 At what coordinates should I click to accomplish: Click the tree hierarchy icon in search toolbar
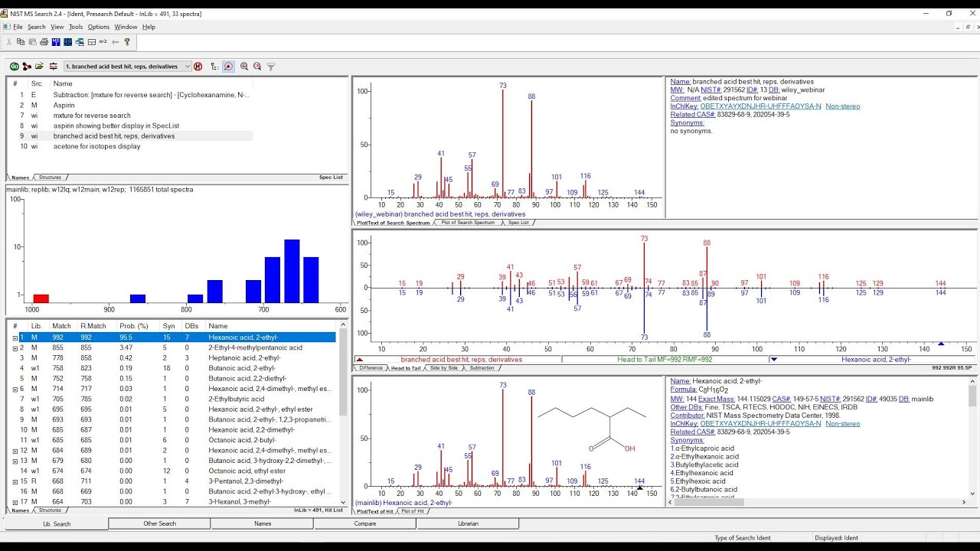(x=214, y=67)
